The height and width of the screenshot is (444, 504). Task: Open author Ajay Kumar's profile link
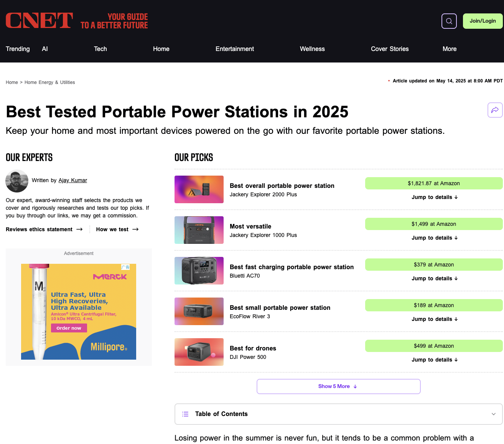point(73,180)
